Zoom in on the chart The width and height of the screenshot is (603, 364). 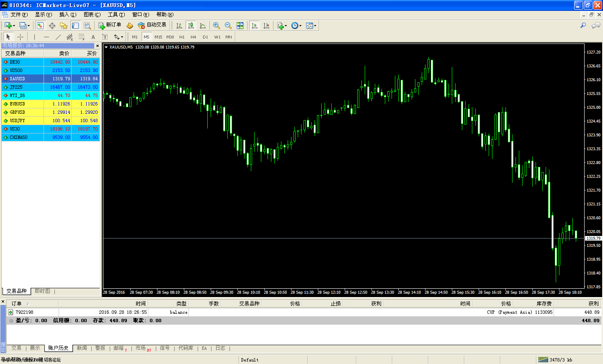point(216,26)
